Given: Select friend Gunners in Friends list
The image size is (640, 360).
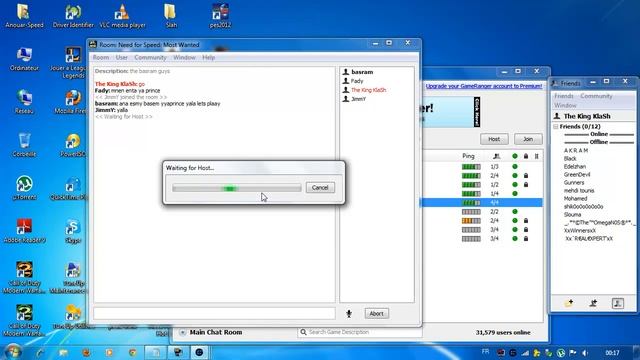Looking at the screenshot, I should (x=574, y=182).
